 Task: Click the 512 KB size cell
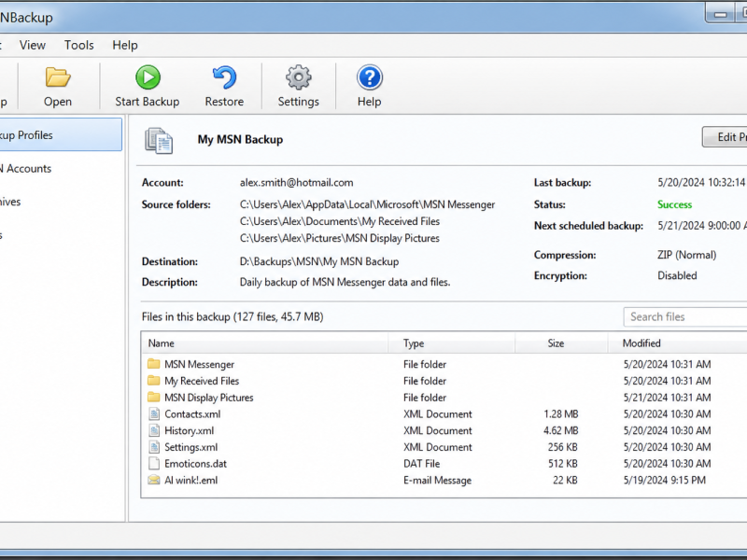563,463
